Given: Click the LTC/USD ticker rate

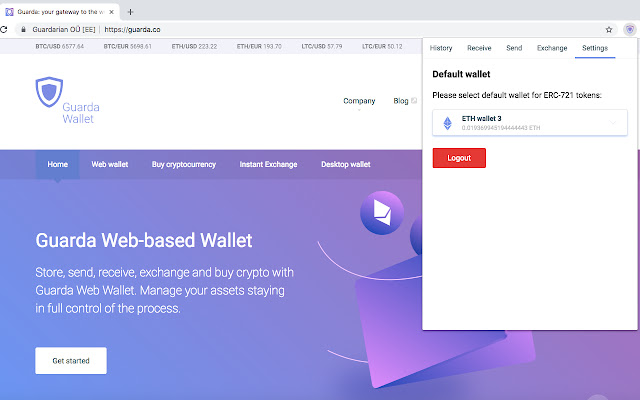Looking at the screenshot, I should pos(322,47).
